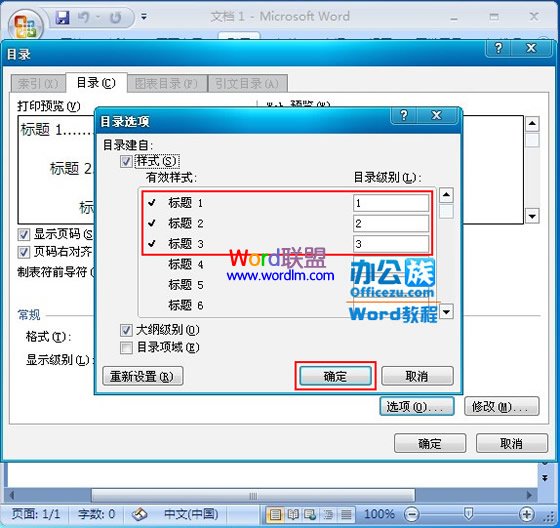Open the Office button menu
The width and height of the screenshot is (560, 528).
(x=25, y=25)
